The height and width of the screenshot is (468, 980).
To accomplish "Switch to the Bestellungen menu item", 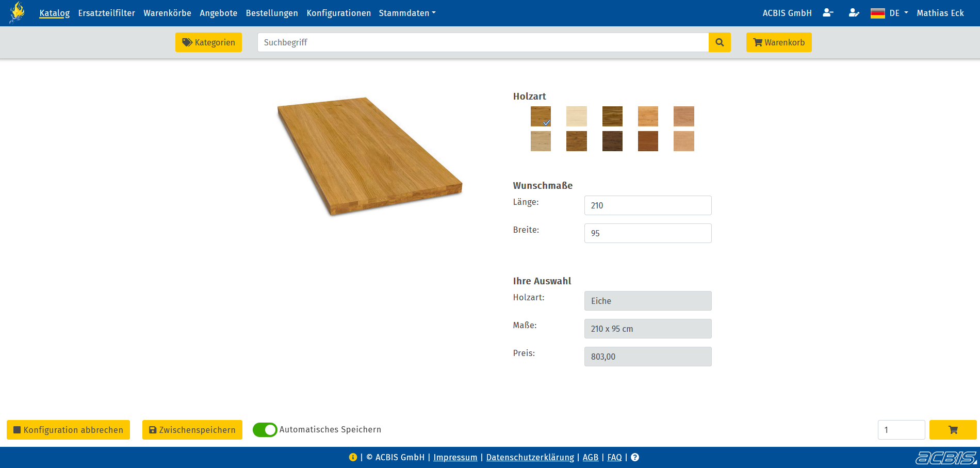I will click(x=272, y=13).
